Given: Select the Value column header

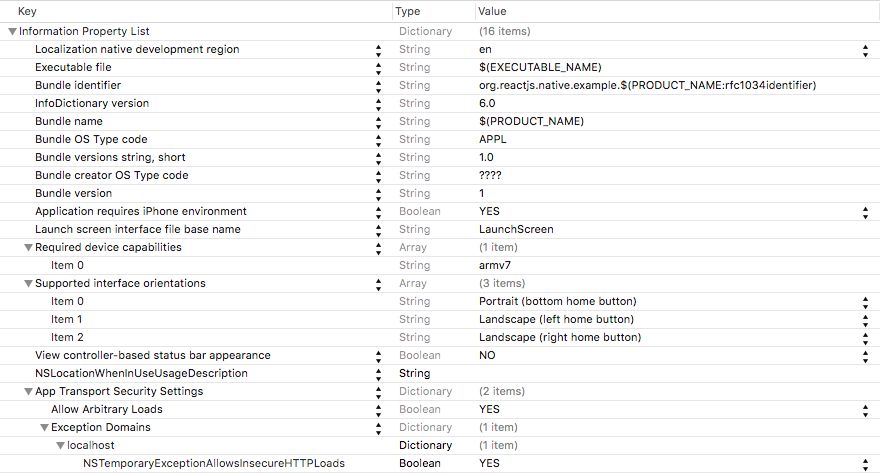Looking at the screenshot, I should (677, 11).
